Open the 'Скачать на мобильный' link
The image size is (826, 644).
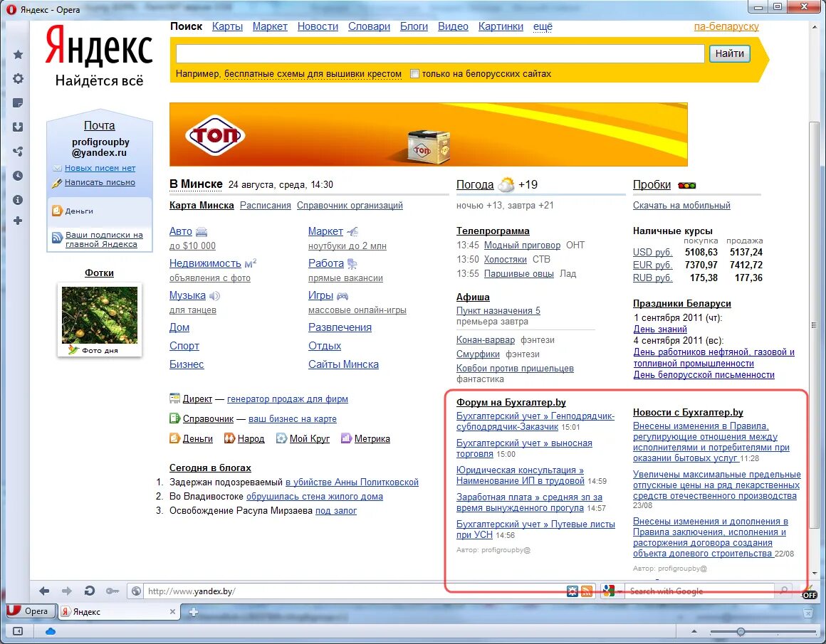click(x=681, y=206)
